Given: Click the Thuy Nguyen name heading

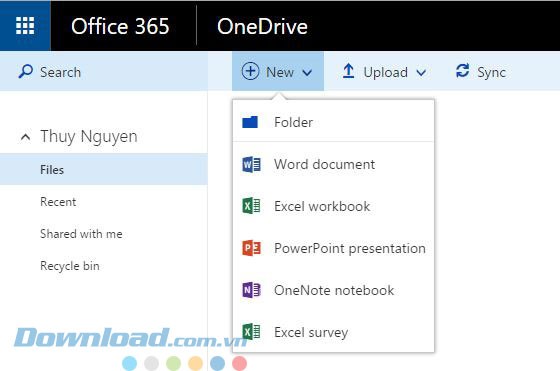Looking at the screenshot, I should pos(89,136).
